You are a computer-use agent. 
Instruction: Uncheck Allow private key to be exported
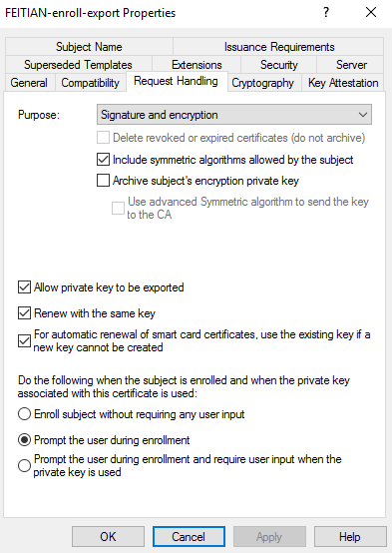24,287
